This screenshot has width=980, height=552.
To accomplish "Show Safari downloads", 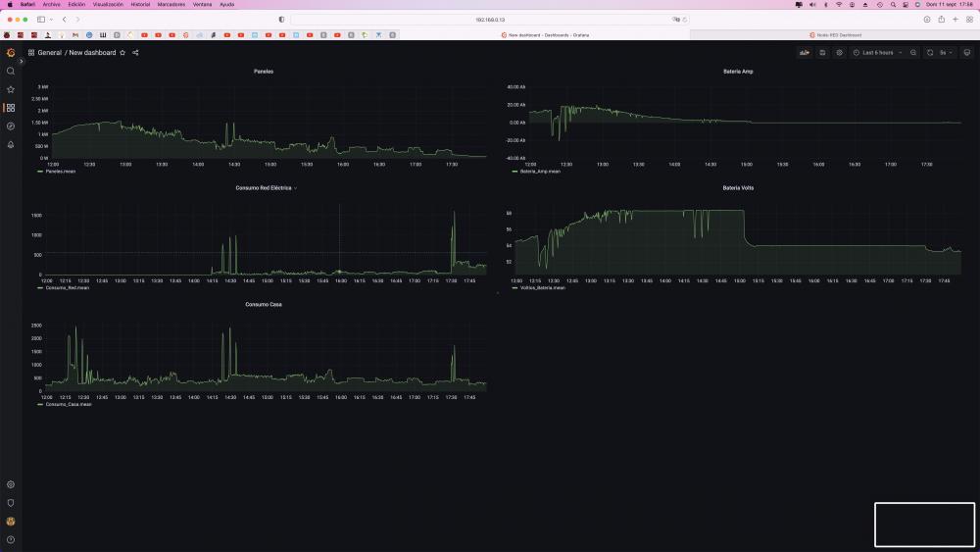I will pyautogui.click(x=927, y=20).
